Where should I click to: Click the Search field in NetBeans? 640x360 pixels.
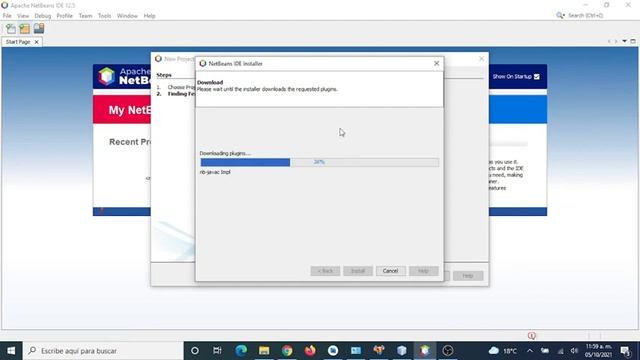point(585,16)
